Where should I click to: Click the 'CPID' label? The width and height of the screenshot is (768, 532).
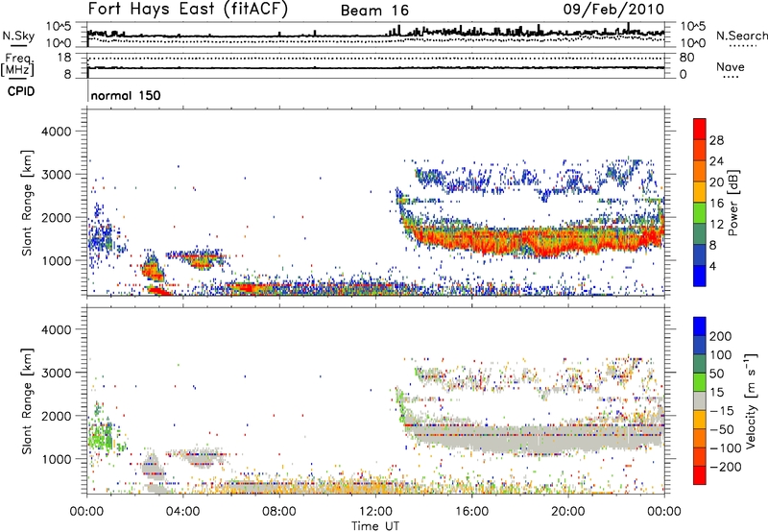click(x=21, y=91)
